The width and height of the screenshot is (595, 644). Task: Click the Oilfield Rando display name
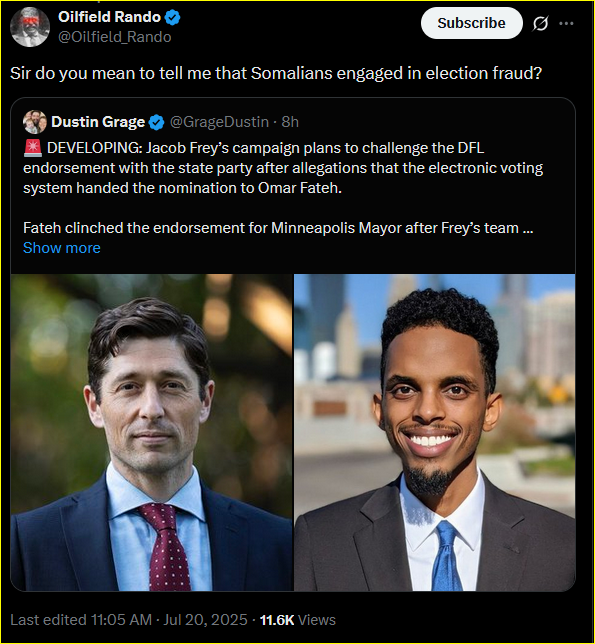[109, 17]
